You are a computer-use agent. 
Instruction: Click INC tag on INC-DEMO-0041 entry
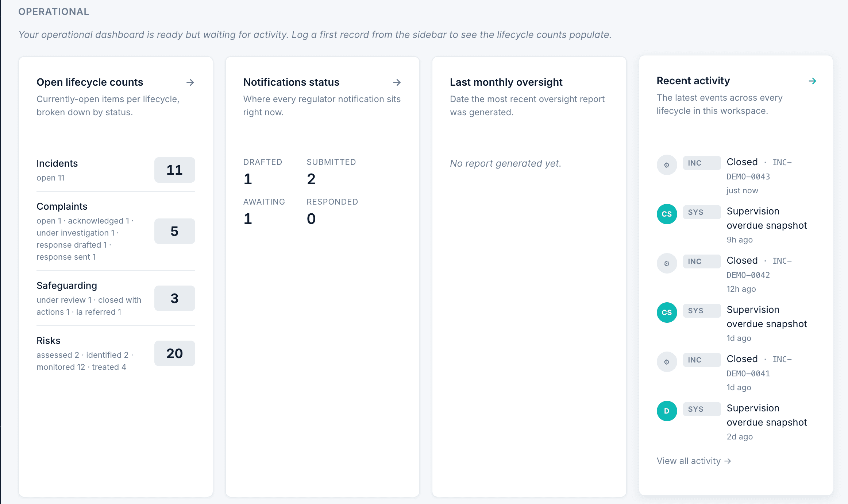pos(702,360)
